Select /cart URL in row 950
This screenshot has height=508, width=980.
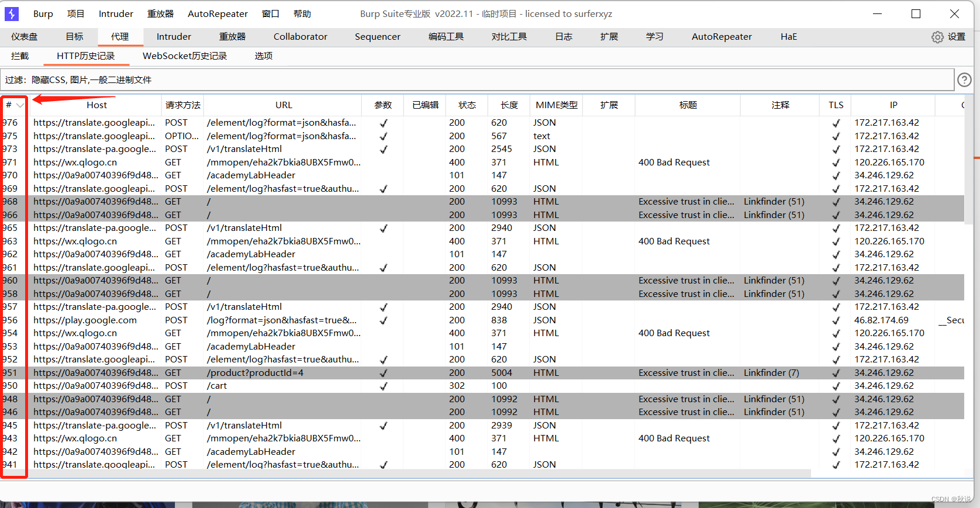coord(217,386)
